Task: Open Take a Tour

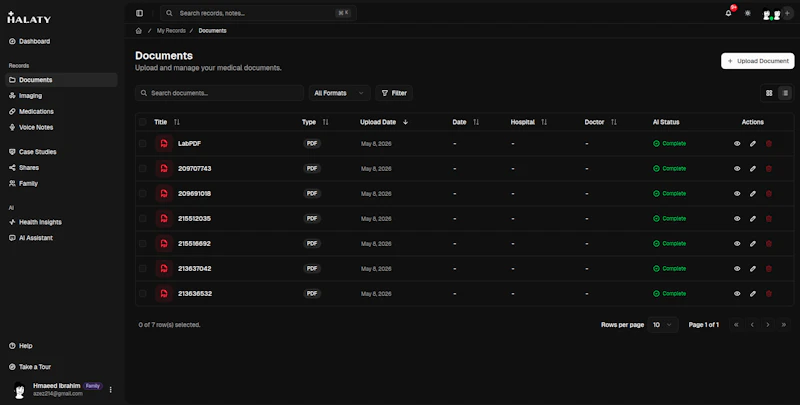Action: 61,367
